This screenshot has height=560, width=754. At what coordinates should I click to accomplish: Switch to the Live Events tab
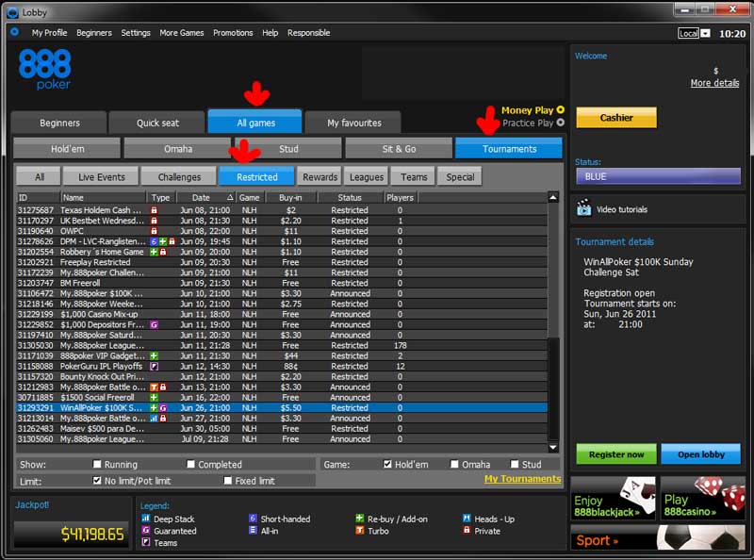pyautogui.click(x=101, y=176)
